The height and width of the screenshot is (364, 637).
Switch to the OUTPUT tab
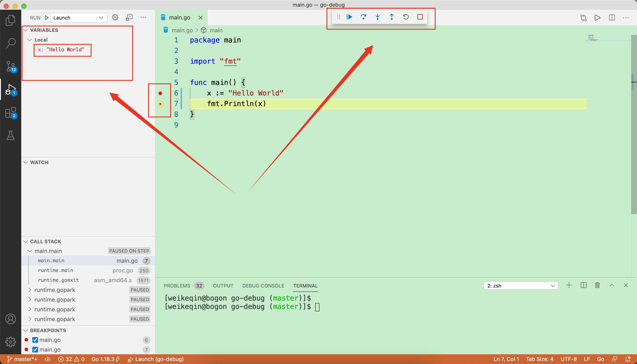(223, 285)
